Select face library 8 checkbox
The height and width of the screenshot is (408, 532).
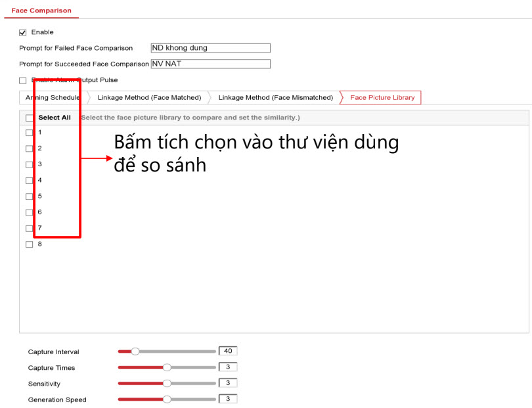click(29, 244)
